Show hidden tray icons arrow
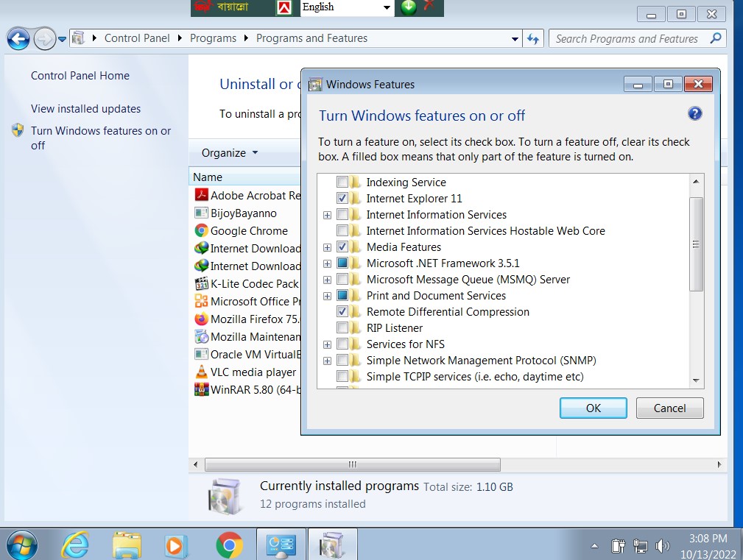743x560 pixels. point(594,546)
